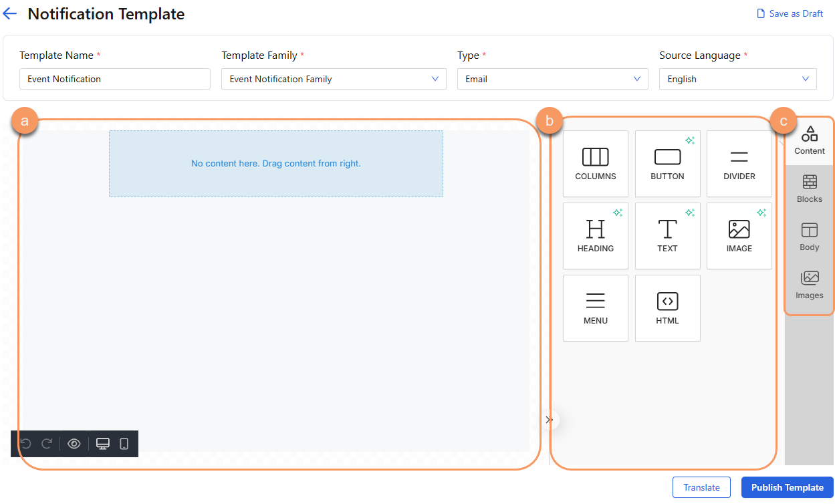Select the IMAGE content block
Screen dimensions: 835x504
pos(739,235)
